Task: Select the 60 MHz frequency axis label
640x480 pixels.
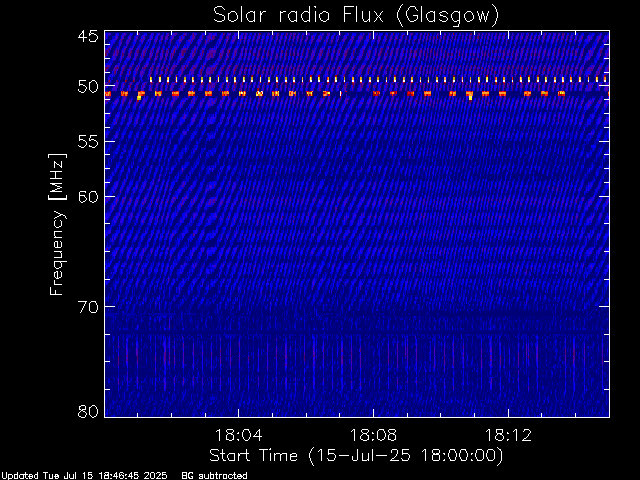Action: (87, 197)
